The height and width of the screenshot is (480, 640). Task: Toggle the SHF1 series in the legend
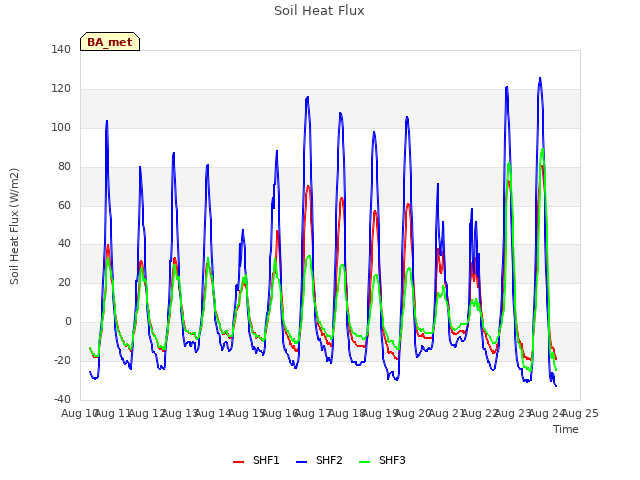tap(256, 460)
